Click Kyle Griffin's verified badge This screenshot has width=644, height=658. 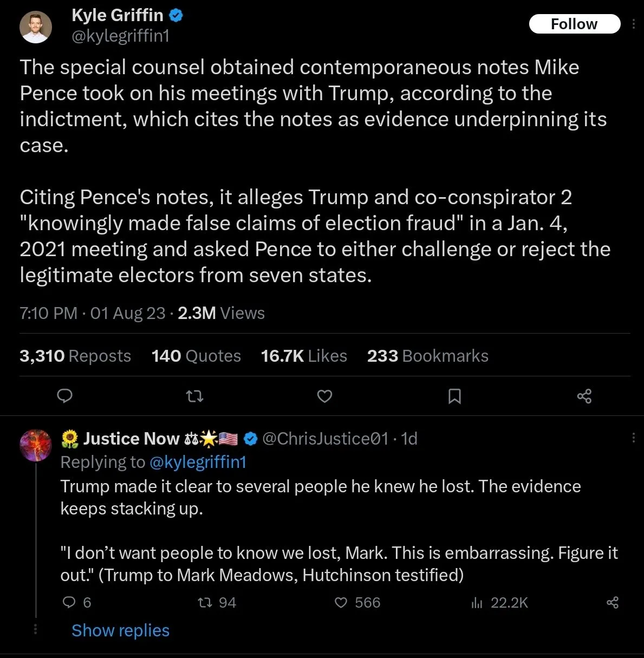pos(175,15)
